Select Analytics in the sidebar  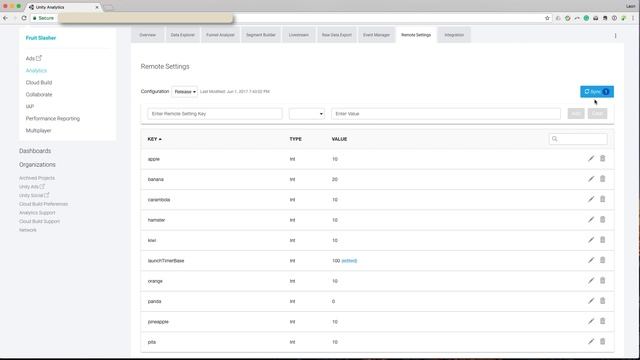coord(36,71)
